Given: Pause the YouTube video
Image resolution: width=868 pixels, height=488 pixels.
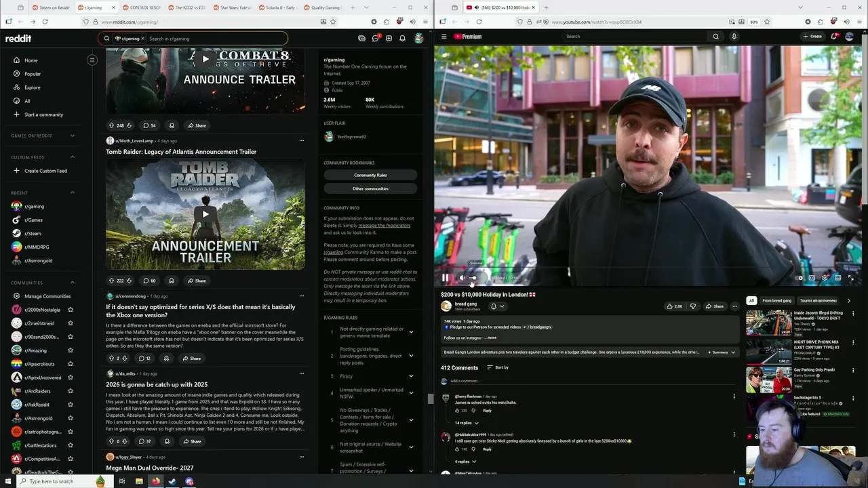Looking at the screenshot, I should pyautogui.click(x=445, y=278).
